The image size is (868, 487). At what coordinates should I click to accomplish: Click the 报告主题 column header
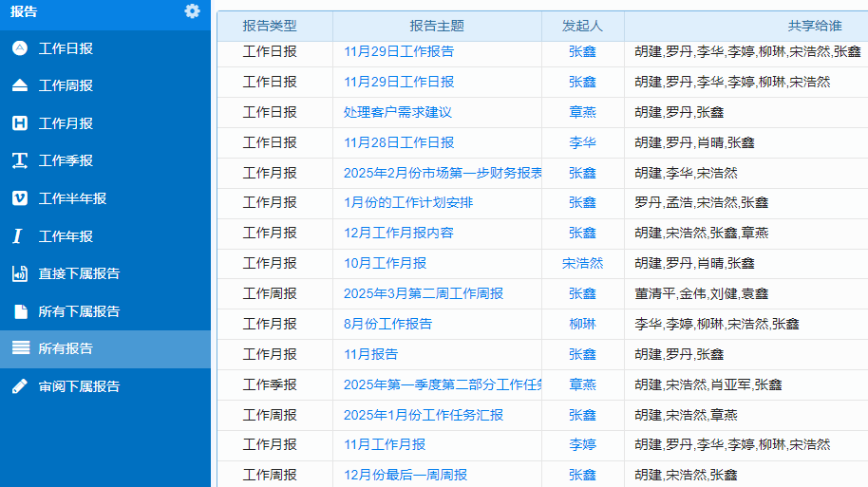[x=437, y=26]
